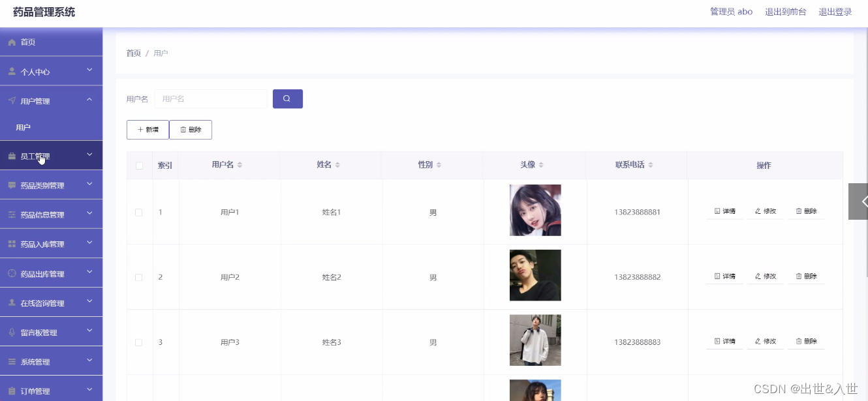868x401 pixels.
Task: Click 退出到前台 link in header
Action: (x=786, y=12)
